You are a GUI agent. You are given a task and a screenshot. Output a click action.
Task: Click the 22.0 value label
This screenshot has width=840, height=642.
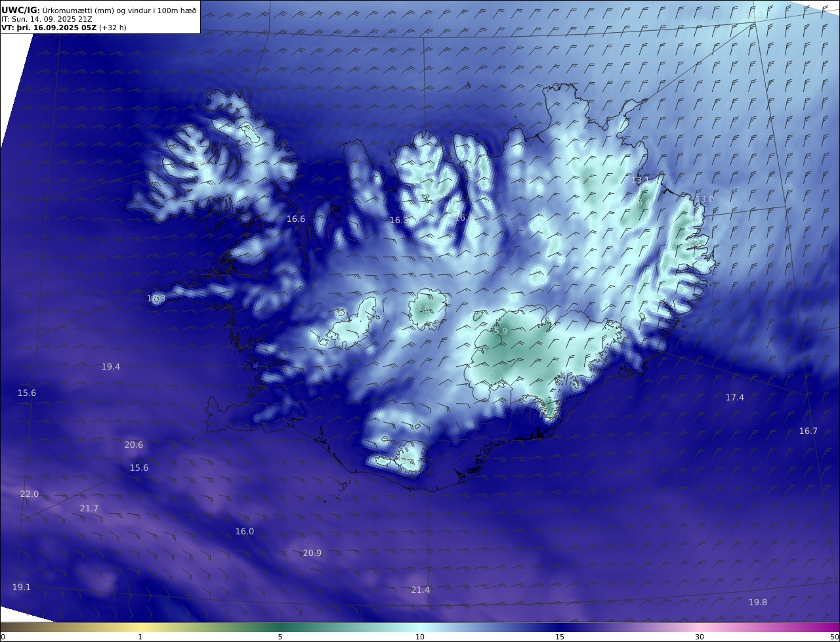[30, 494]
